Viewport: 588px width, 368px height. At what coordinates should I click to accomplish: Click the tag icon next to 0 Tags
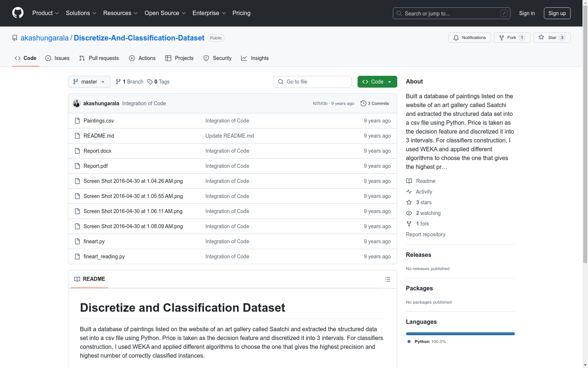tap(150, 82)
